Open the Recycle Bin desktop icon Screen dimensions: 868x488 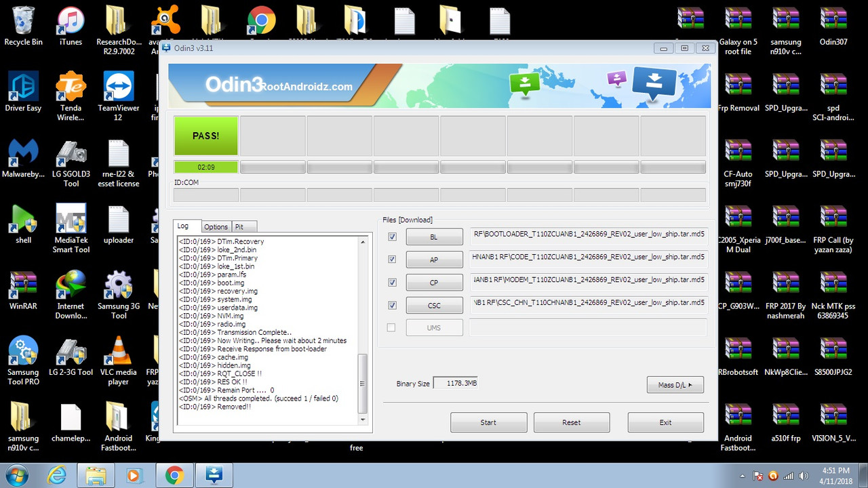point(23,26)
